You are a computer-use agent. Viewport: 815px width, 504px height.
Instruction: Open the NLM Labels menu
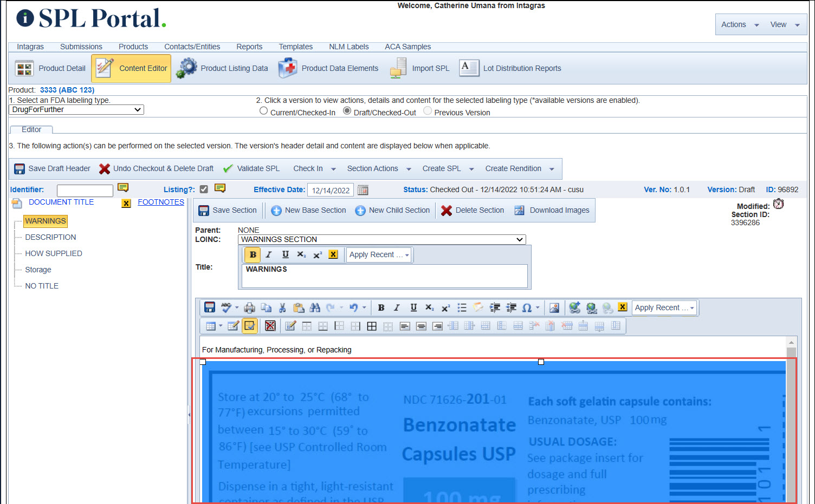[349, 47]
